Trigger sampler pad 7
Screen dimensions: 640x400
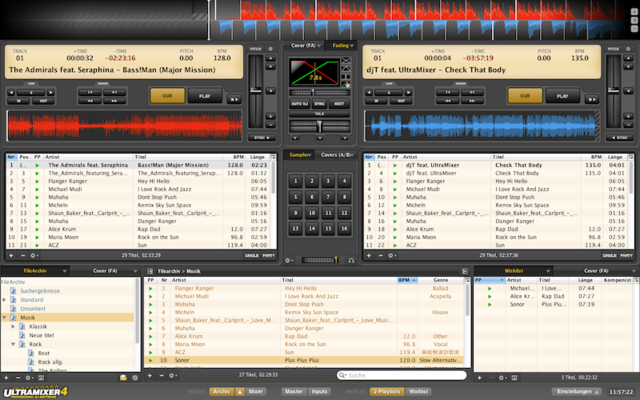point(328,197)
